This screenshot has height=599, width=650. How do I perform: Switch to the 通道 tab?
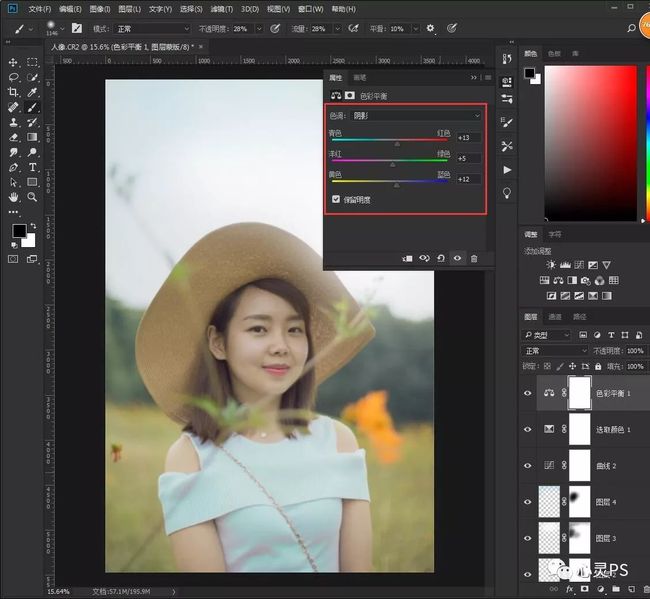[555, 317]
